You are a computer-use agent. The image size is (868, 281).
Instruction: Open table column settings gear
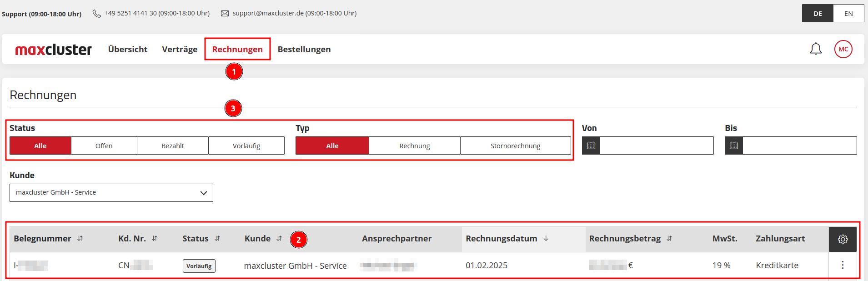(x=843, y=239)
